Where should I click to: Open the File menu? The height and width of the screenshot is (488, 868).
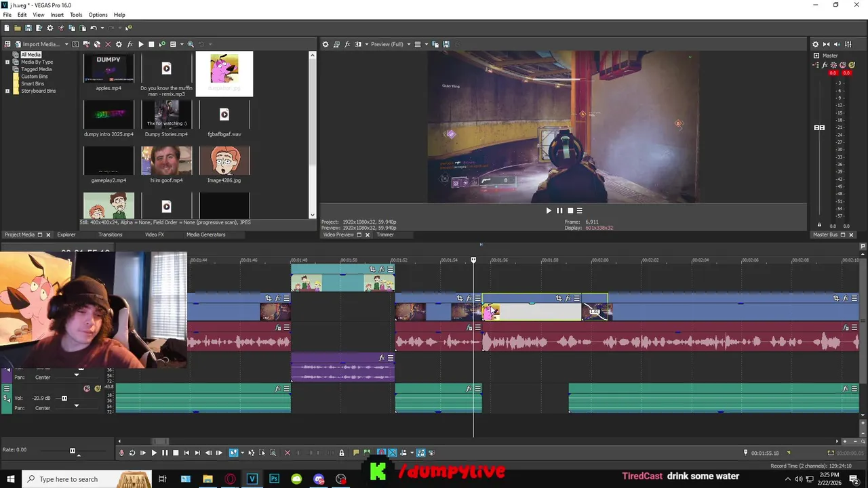click(x=7, y=15)
